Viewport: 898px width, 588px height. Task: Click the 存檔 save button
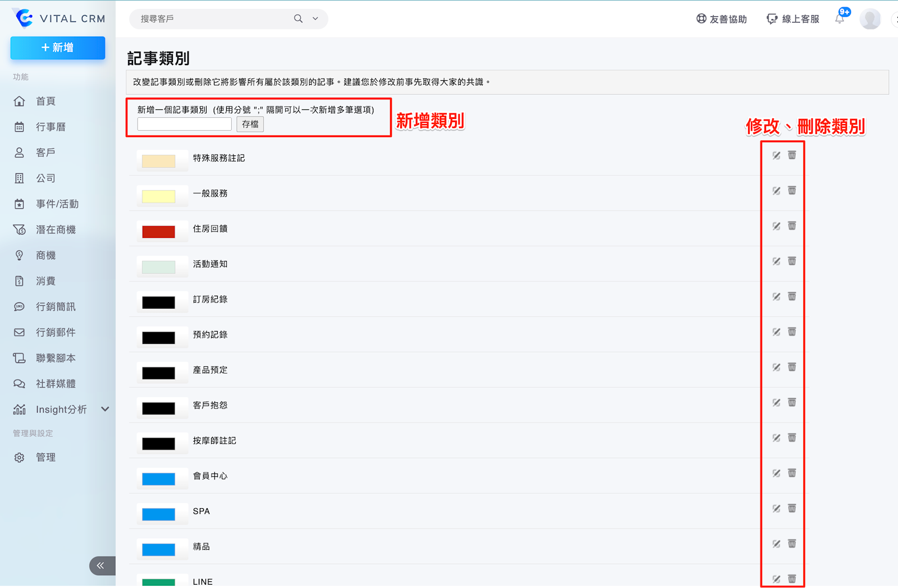point(250,125)
